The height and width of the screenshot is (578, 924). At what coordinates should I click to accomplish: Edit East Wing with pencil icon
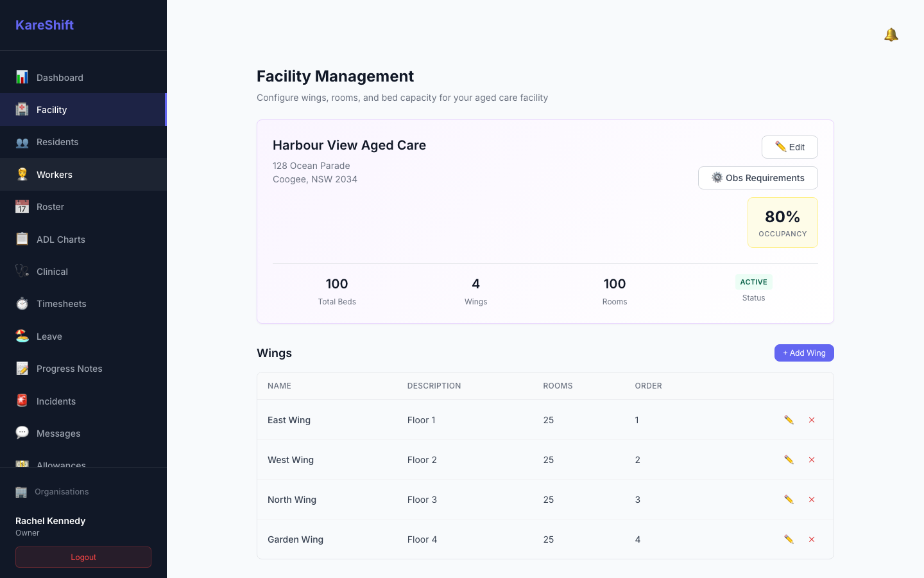(x=789, y=420)
